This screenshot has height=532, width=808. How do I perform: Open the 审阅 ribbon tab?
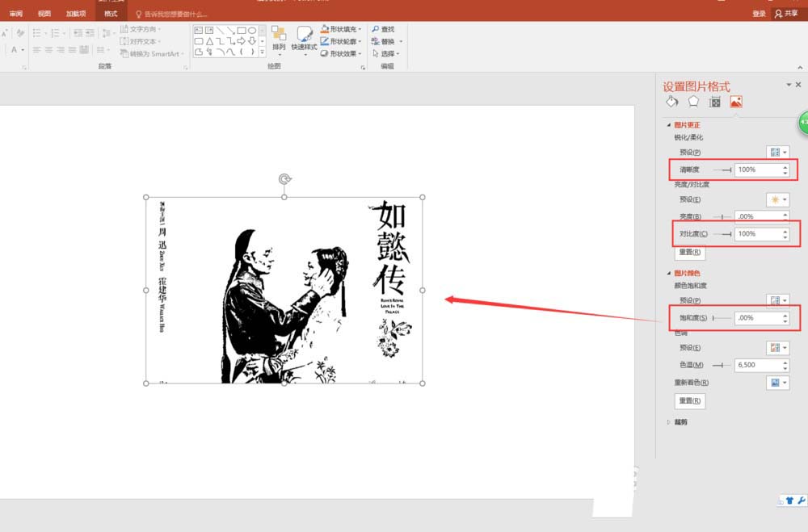coord(16,14)
